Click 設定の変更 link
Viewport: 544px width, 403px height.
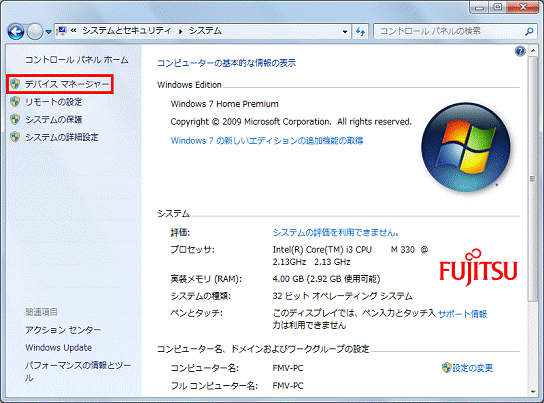tap(473, 368)
